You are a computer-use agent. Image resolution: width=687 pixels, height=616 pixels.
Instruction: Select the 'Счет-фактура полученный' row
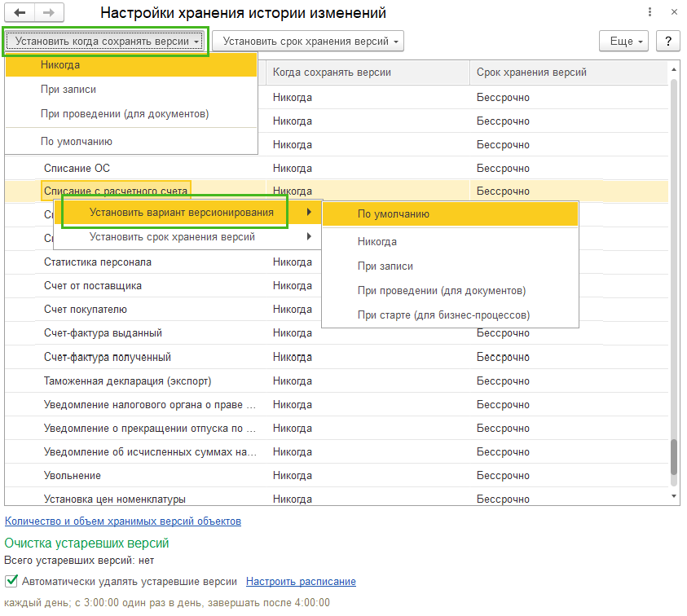pyautogui.click(x=337, y=357)
